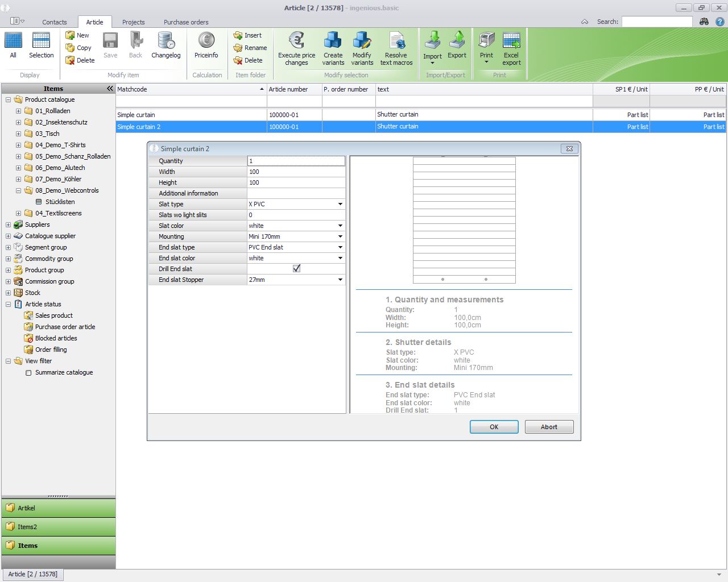Switch to the Purchase orders tab
This screenshot has height=582, width=728.
(186, 22)
